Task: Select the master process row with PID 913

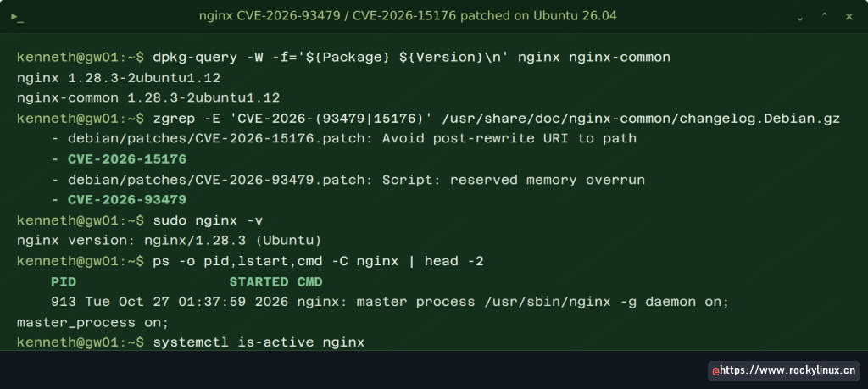Action: click(x=391, y=302)
